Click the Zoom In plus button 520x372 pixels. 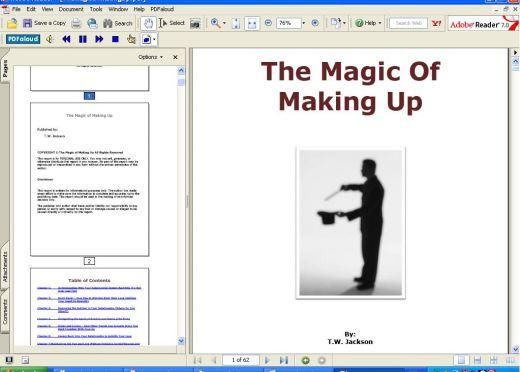pyautogui.click(x=315, y=23)
